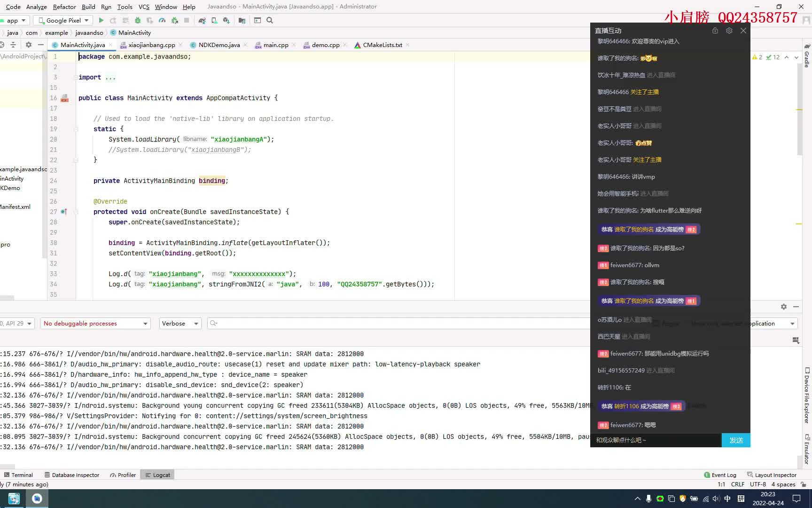The height and width of the screenshot is (508, 812).
Task: Open the Profile app gauge icon
Action: pyautogui.click(x=162, y=20)
